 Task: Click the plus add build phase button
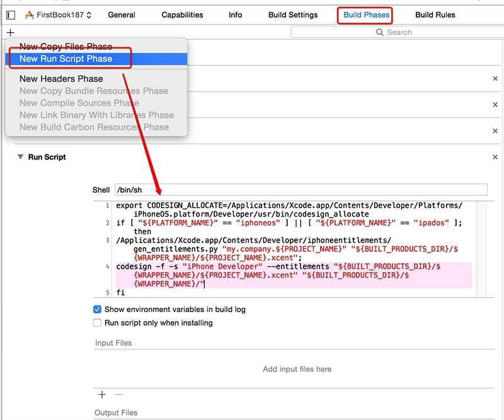click(x=10, y=33)
